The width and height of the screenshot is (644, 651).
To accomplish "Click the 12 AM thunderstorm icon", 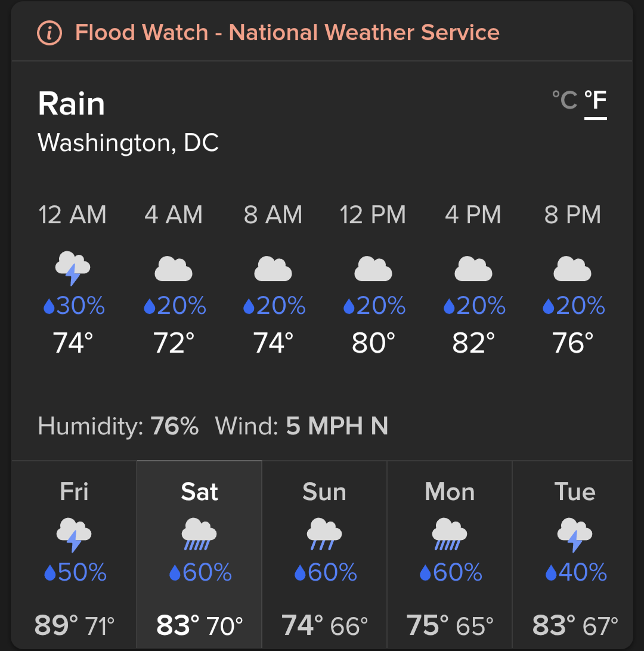I will pyautogui.click(x=73, y=268).
